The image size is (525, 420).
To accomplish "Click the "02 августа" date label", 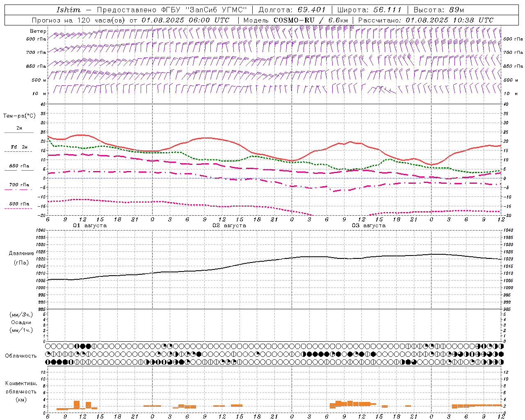I will click(229, 226).
